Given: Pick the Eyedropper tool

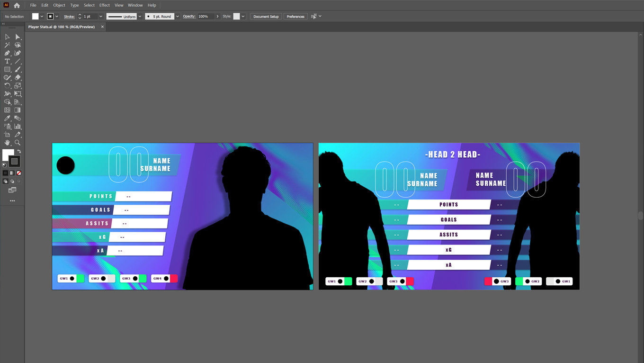Looking at the screenshot, I should pos(7,118).
